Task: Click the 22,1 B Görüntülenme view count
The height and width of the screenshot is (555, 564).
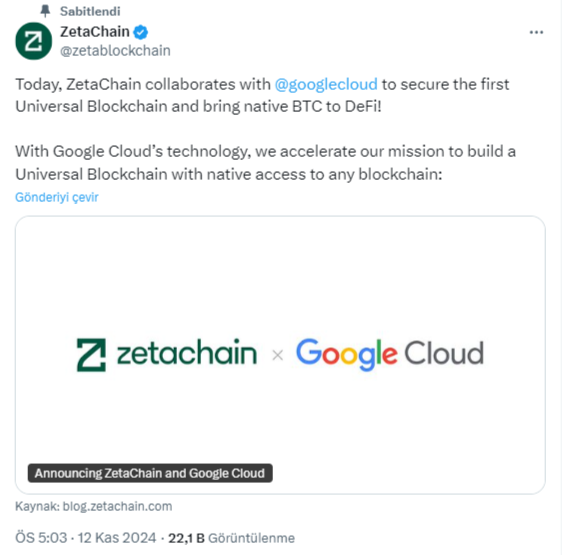Action: [x=231, y=538]
